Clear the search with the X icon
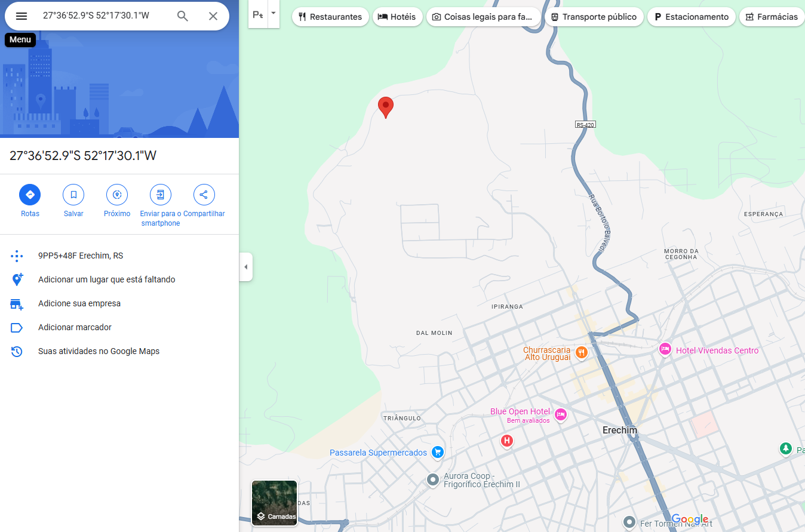Viewport: 805px width, 532px height. pyautogui.click(x=213, y=16)
